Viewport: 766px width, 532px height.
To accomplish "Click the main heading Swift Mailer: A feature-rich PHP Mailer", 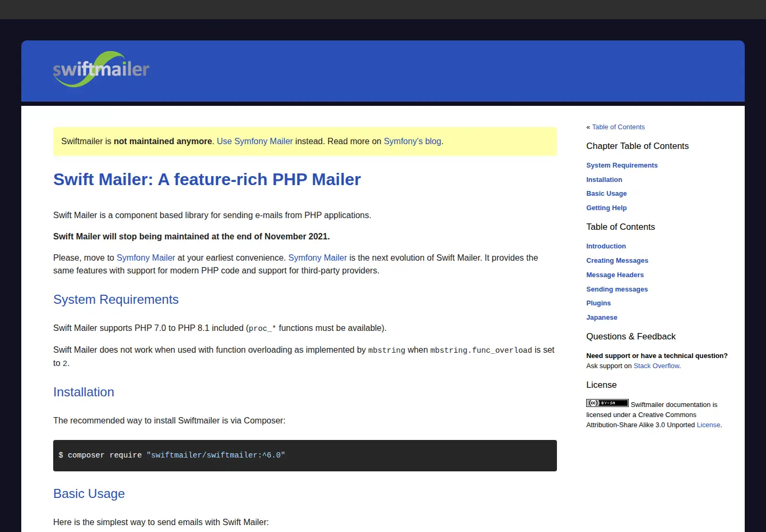I will coord(207,179).
